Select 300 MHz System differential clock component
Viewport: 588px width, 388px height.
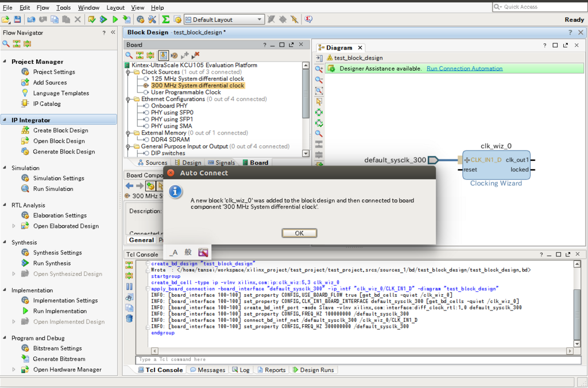coord(198,86)
